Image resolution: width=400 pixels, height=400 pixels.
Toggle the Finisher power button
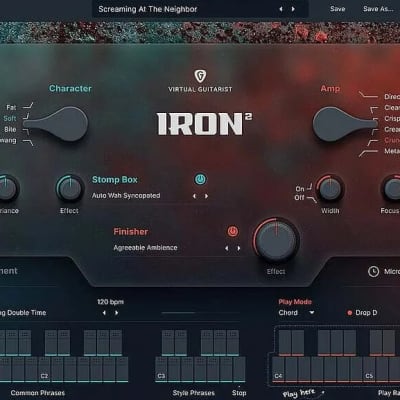tap(233, 231)
